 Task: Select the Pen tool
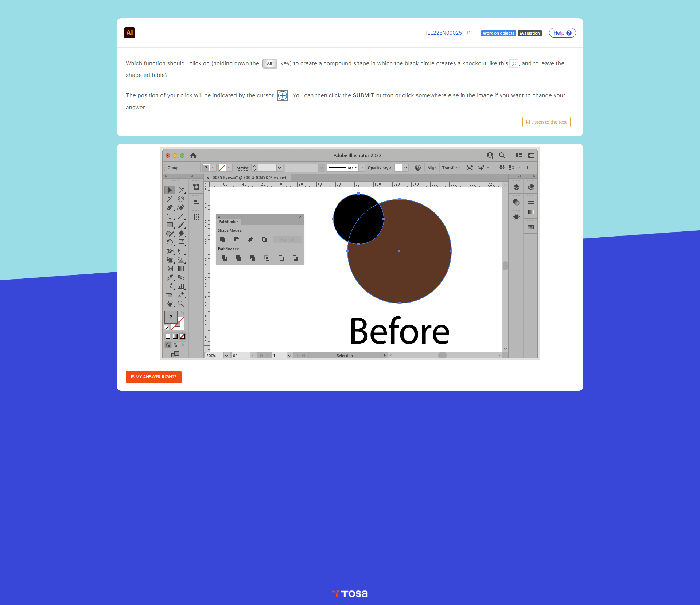coord(170,208)
